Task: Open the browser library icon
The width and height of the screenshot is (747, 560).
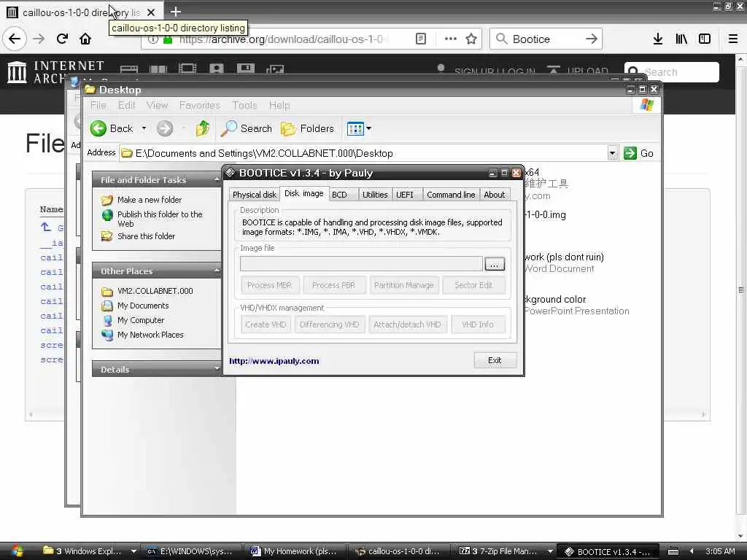Action: pyautogui.click(x=681, y=39)
